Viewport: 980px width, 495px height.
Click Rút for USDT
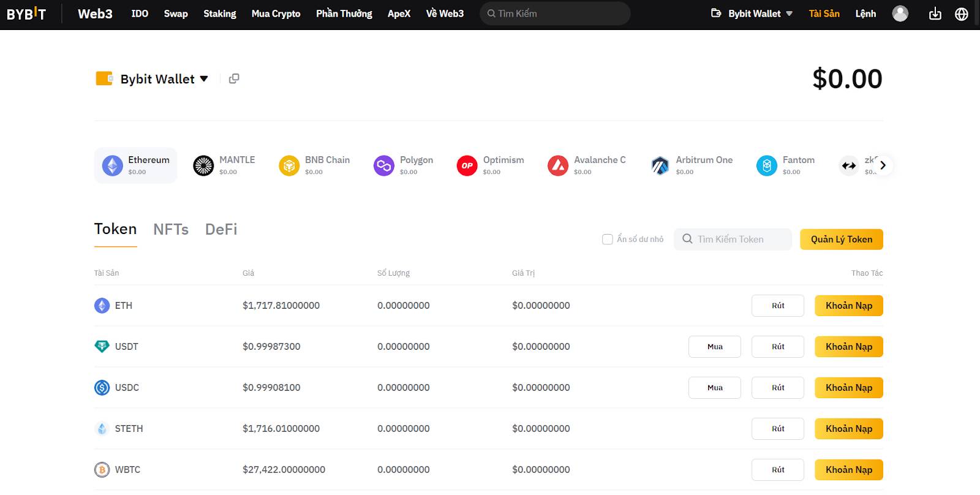pyautogui.click(x=778, y=347)
